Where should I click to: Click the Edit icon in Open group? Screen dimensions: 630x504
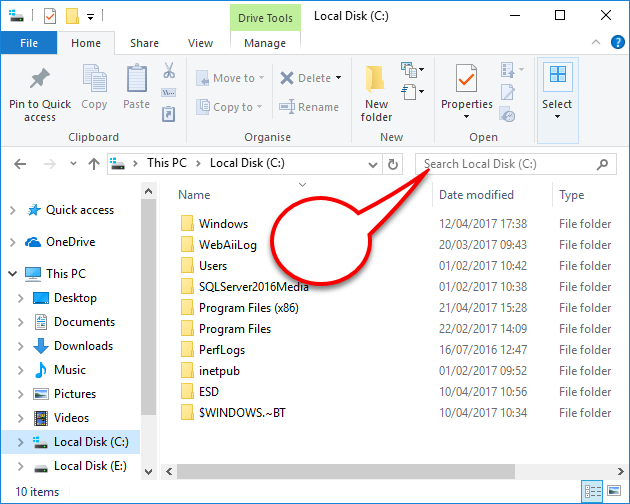point(507,92)
